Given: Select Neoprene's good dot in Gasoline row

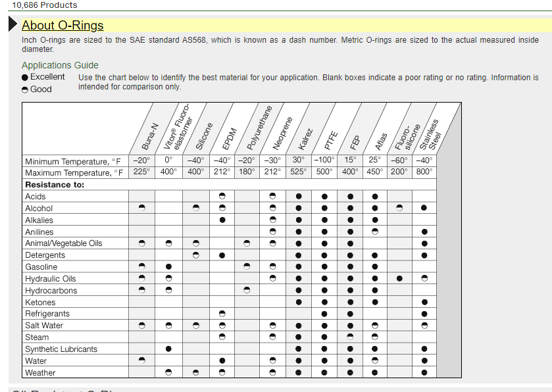Looking at the screenshot, I should (272, 267).
